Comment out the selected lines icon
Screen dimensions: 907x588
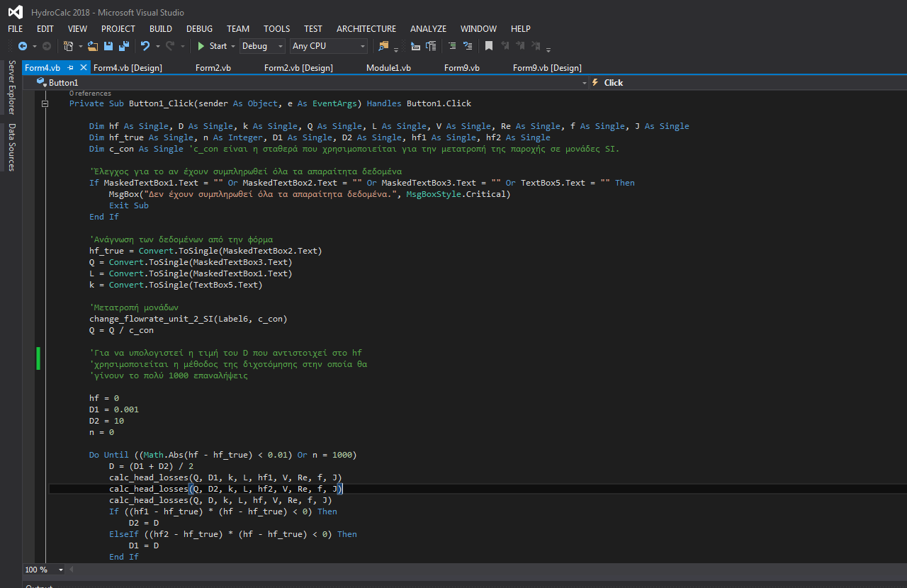click(x=451, y=46)
